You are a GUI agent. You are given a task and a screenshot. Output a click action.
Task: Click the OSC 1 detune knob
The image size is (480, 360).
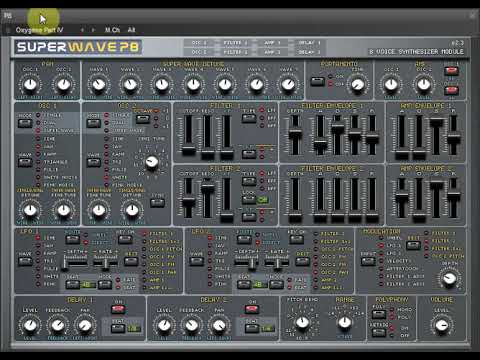tap(31, 210)
